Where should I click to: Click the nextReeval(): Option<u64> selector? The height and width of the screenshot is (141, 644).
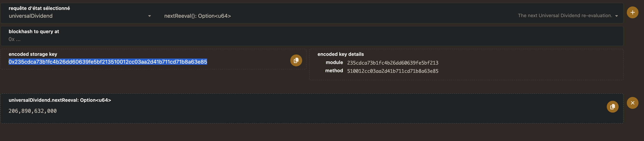(x=198, y=16)
